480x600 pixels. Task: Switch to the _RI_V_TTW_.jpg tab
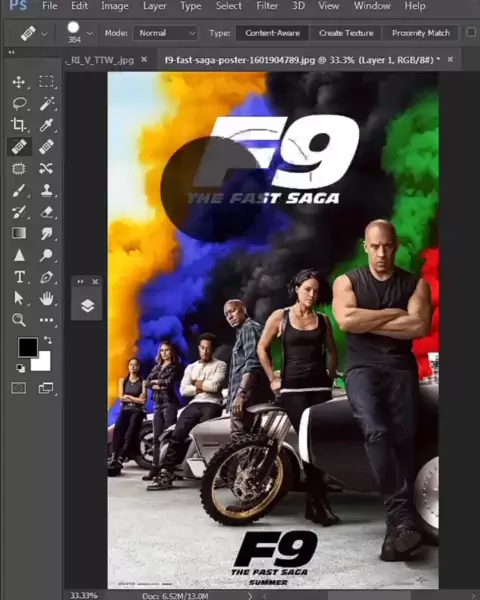pyautogui.click(x=100, y=60)
